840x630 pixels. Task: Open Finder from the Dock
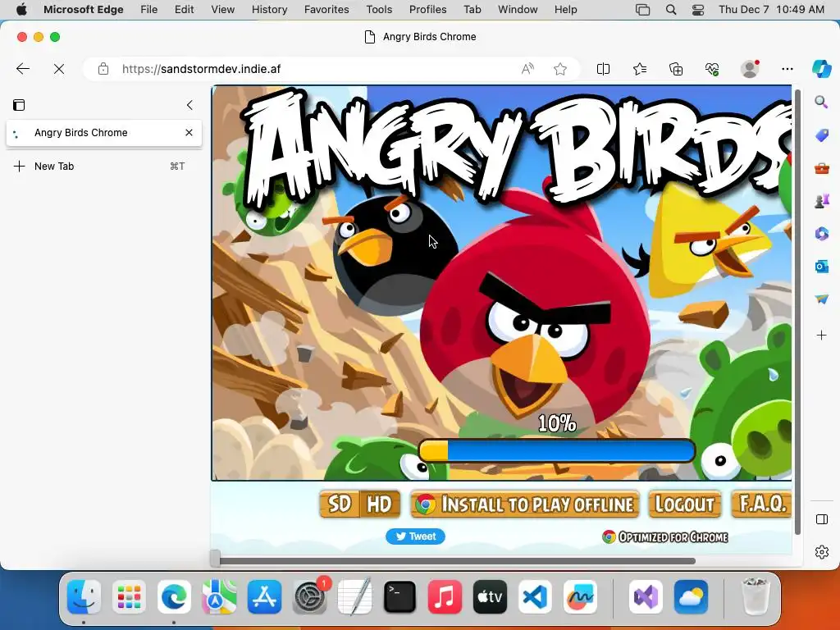84,596
